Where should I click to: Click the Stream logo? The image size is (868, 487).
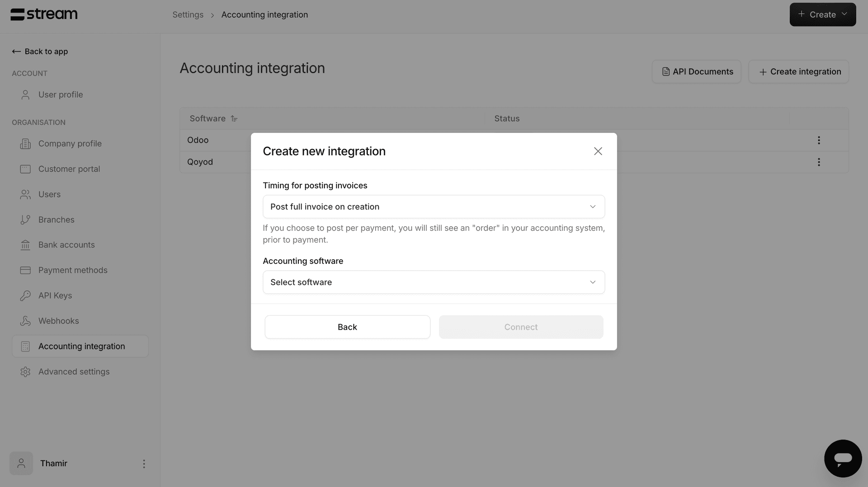(x=44, y=14)
